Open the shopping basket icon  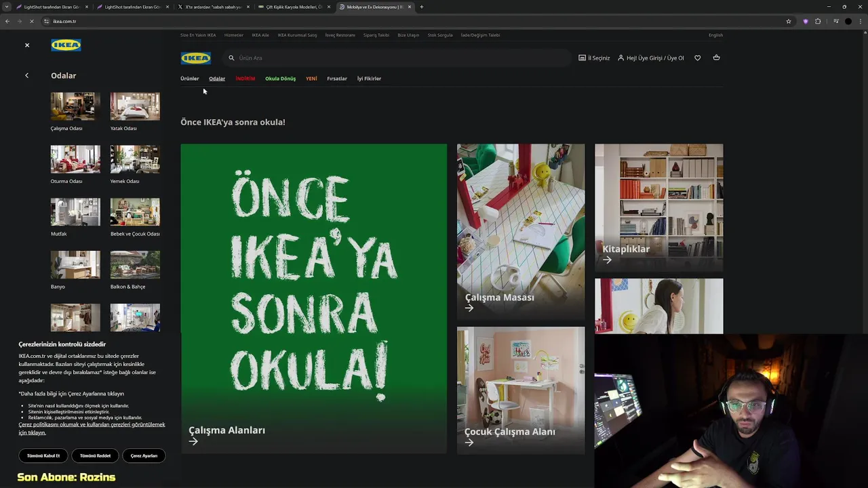tap(716, 58)
